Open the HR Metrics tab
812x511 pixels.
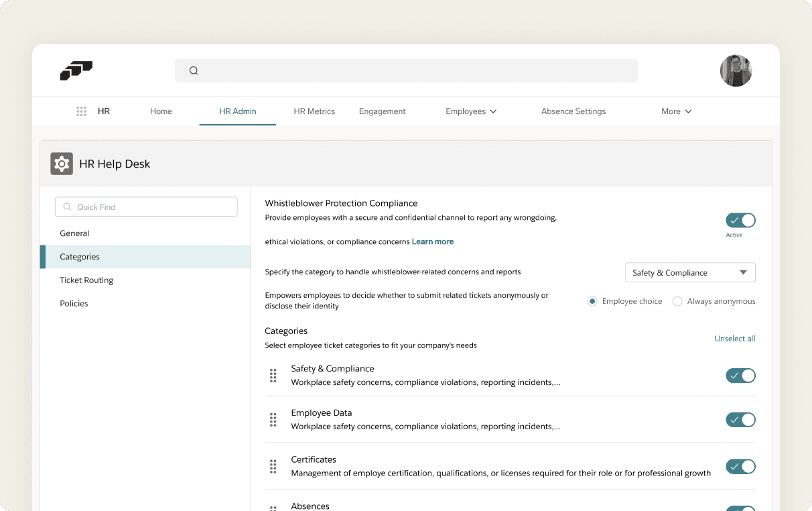point(314,111)
